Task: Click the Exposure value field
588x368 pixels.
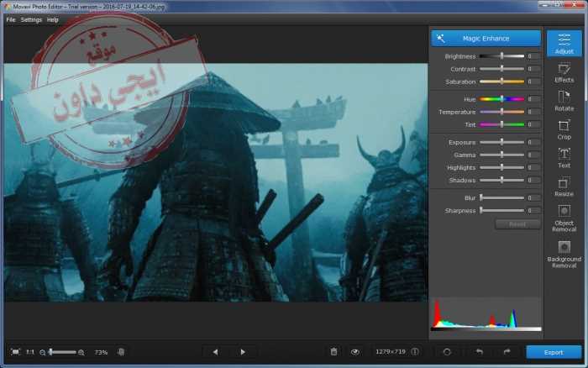Action: click(533, 142)
